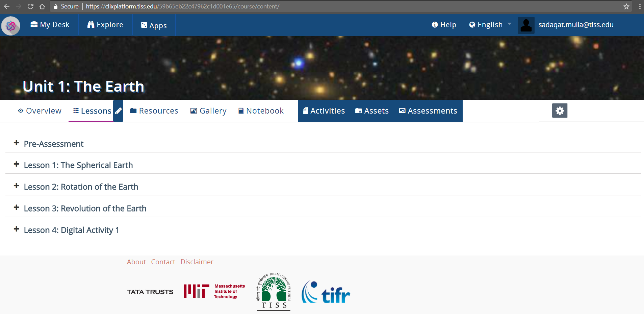
Task: Click the pencil edit icon beside Lessons
Action: tap(118, 111)
